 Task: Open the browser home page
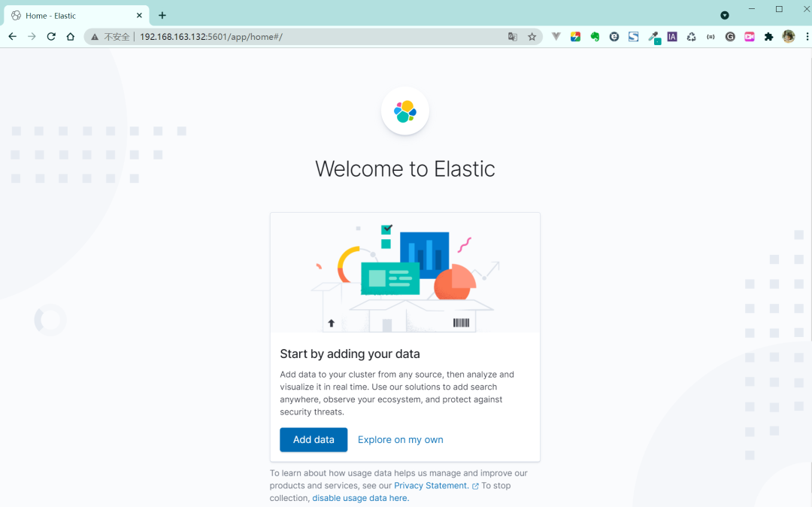coord(71,37)
